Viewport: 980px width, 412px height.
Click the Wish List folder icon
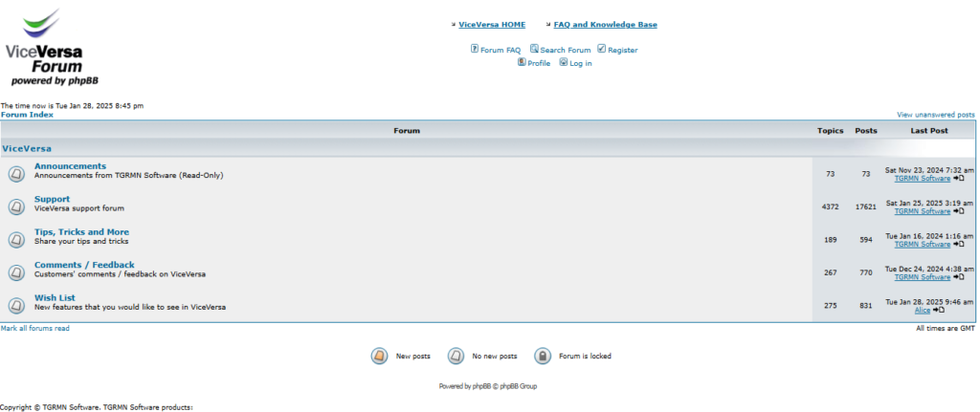click(x=17, y=305)
